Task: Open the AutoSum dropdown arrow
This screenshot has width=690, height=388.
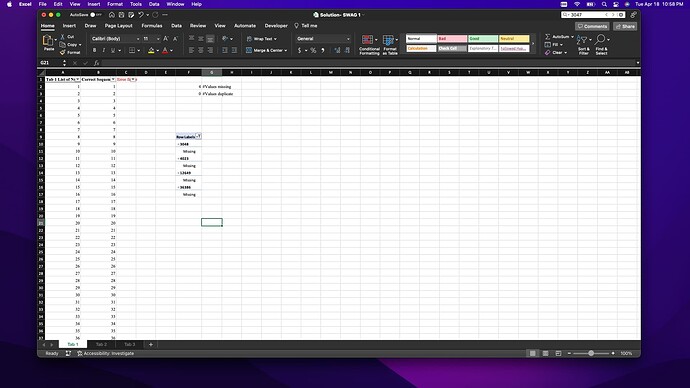Action: [x=572, y=37]
